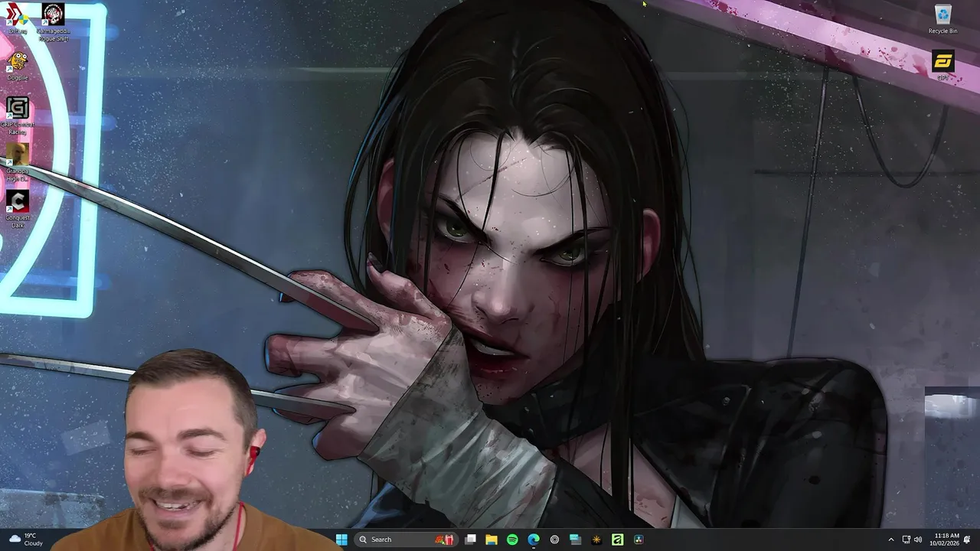Open the circular target app on the taskbar

click(554, 540)
